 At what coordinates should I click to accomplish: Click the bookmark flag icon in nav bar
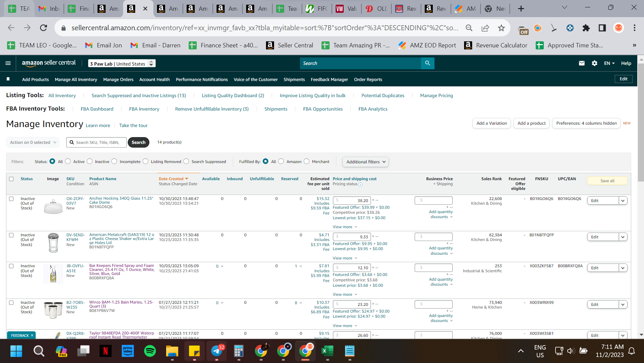click(x=8, y=79)
